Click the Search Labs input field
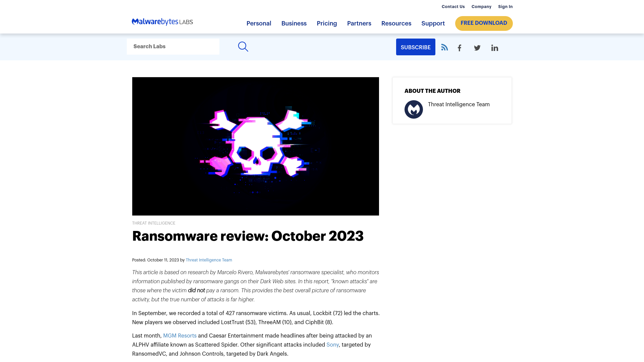The height and width of the screenshot is (362, 644). tap(173, 46)
